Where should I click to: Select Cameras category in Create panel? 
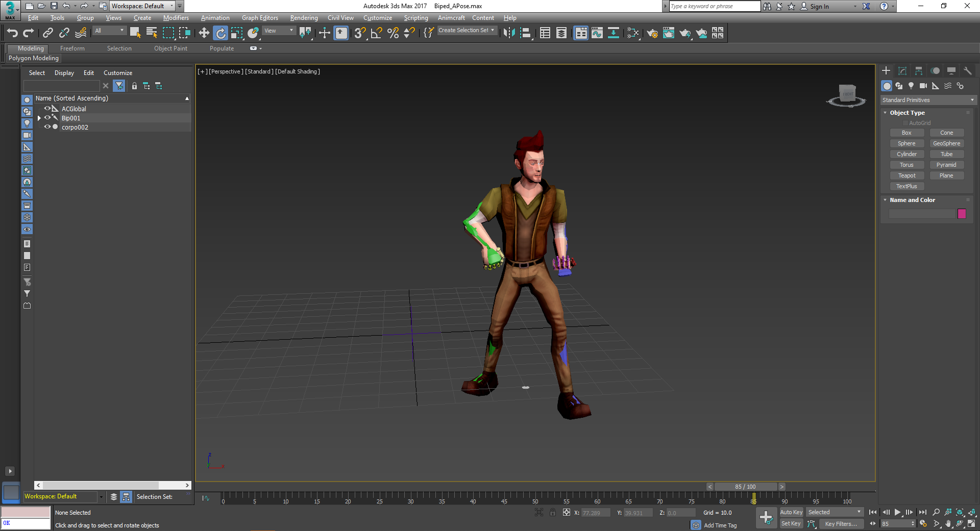coord(923,86)
